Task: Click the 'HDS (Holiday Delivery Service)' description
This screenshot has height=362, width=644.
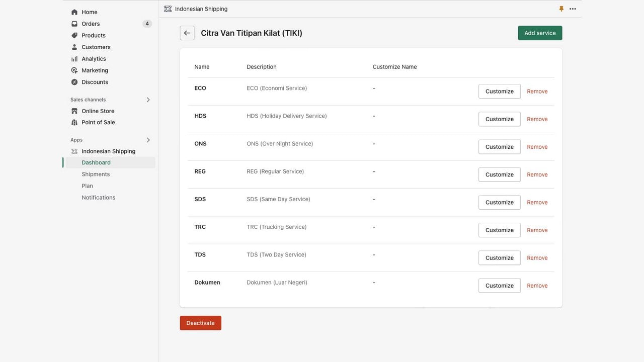Action: pyautogui.click(x=287, y=116)
